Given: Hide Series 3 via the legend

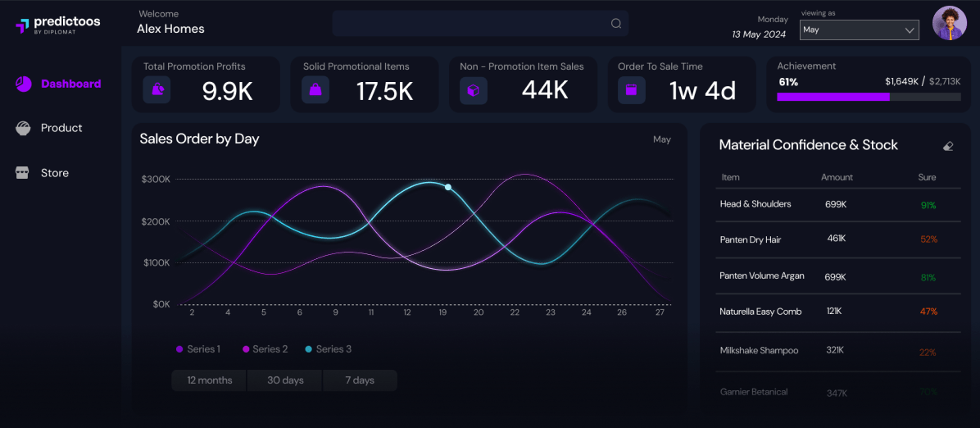Looking at the screenshot, I should 328,349.
